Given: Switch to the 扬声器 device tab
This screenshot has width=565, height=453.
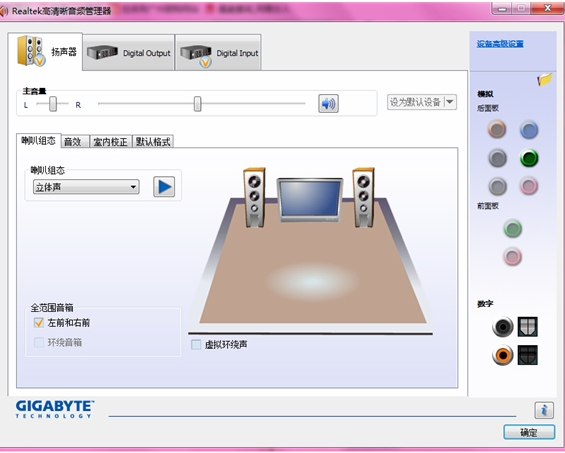Looking at the screenshot, I should coord(45,51).
